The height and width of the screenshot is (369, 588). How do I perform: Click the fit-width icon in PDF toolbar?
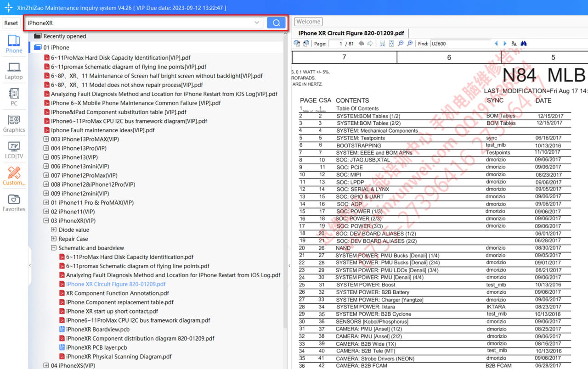pyautogui.click(x=382, y=44)
